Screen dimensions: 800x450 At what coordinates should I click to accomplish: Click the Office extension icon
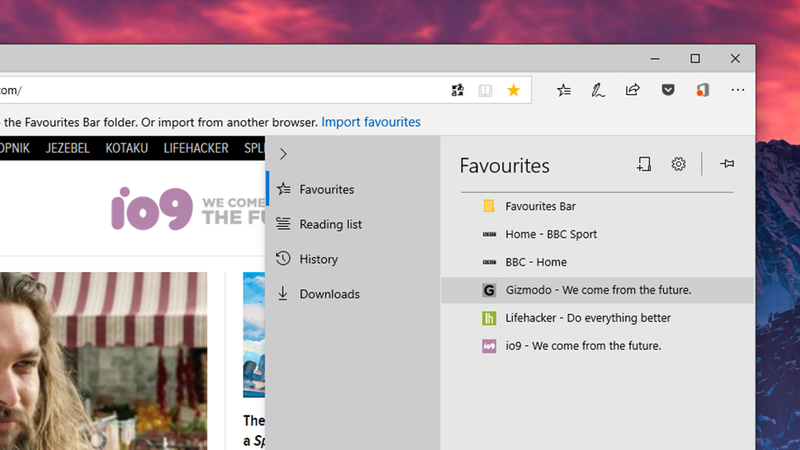point(703,90)
